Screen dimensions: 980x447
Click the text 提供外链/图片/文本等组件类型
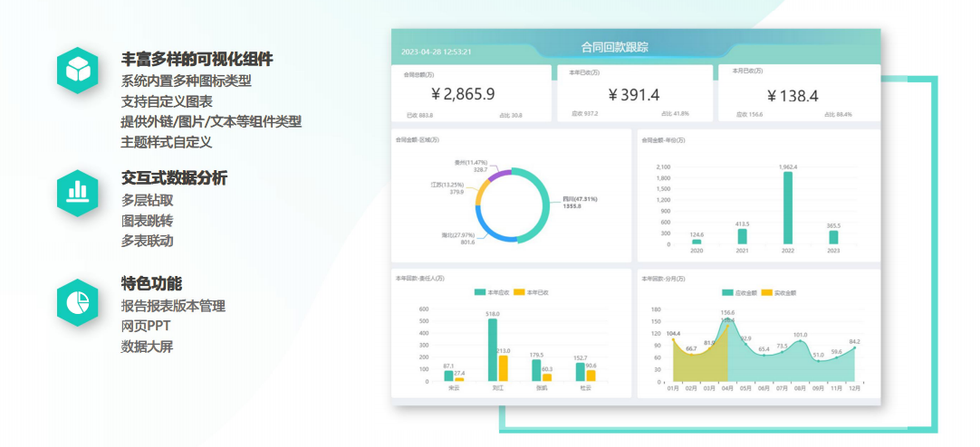point(211,122)
